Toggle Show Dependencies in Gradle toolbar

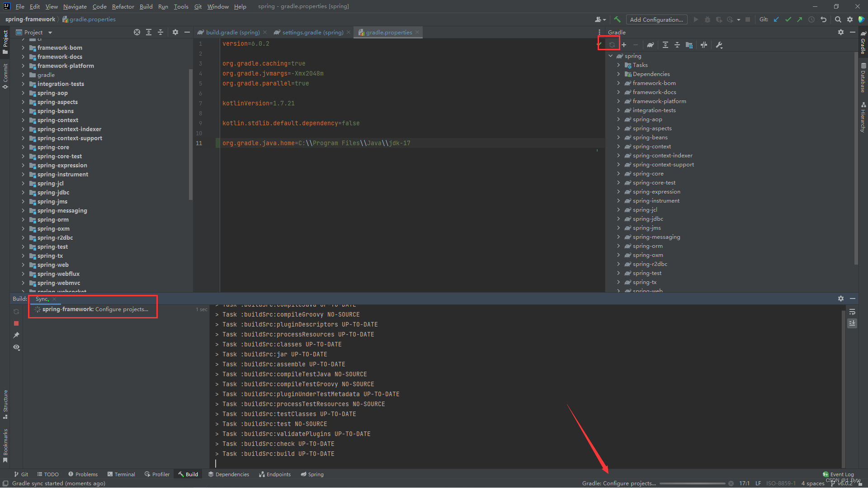tap(689, 45)
